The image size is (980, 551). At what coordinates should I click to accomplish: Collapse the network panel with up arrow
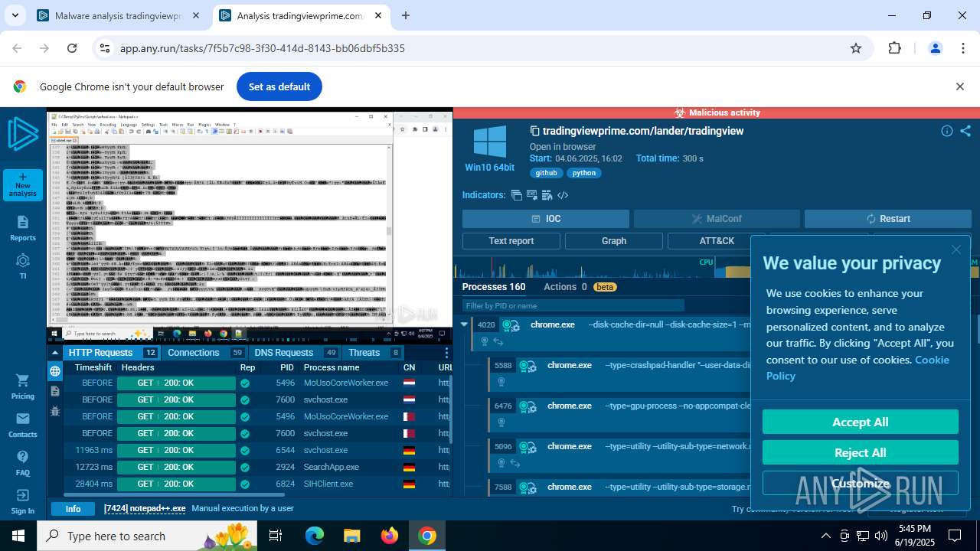[55, 353]
